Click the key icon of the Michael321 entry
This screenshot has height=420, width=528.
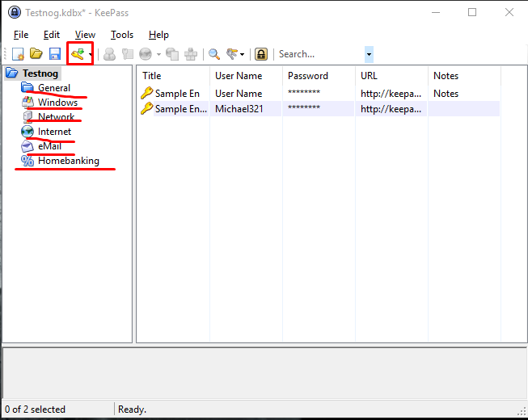pyautogui.click(x=146, y=108)
